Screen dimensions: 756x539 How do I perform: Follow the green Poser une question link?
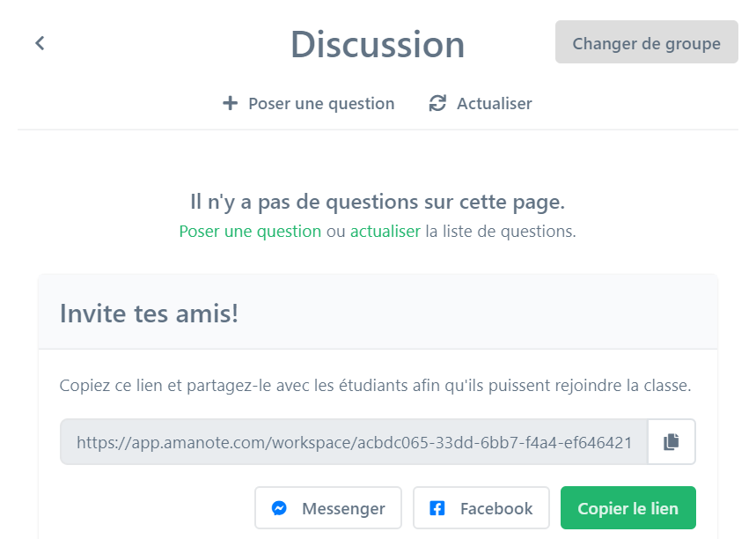(250, 231)
